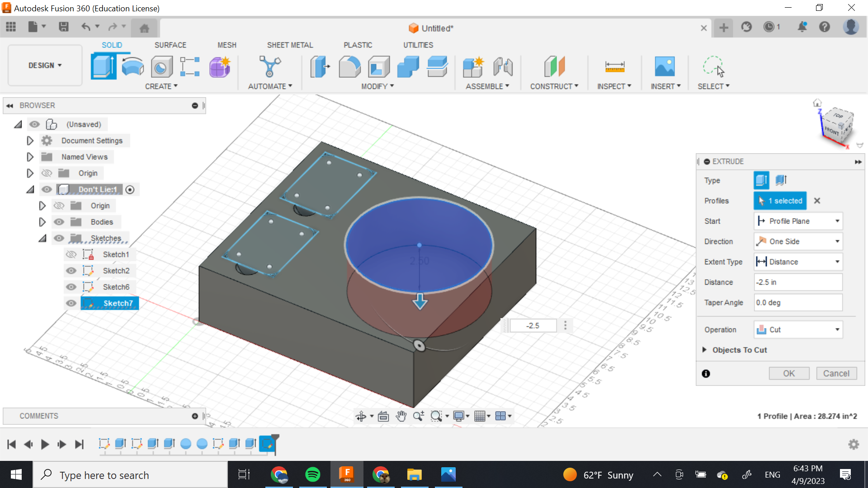Cancel the Extrude dialog
Image resolution: width=868 pixels, height=488 pixels.
pos(836,373)
